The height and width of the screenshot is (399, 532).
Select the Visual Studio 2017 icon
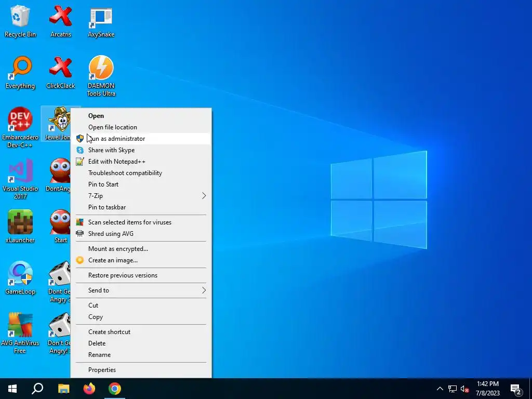20,179
